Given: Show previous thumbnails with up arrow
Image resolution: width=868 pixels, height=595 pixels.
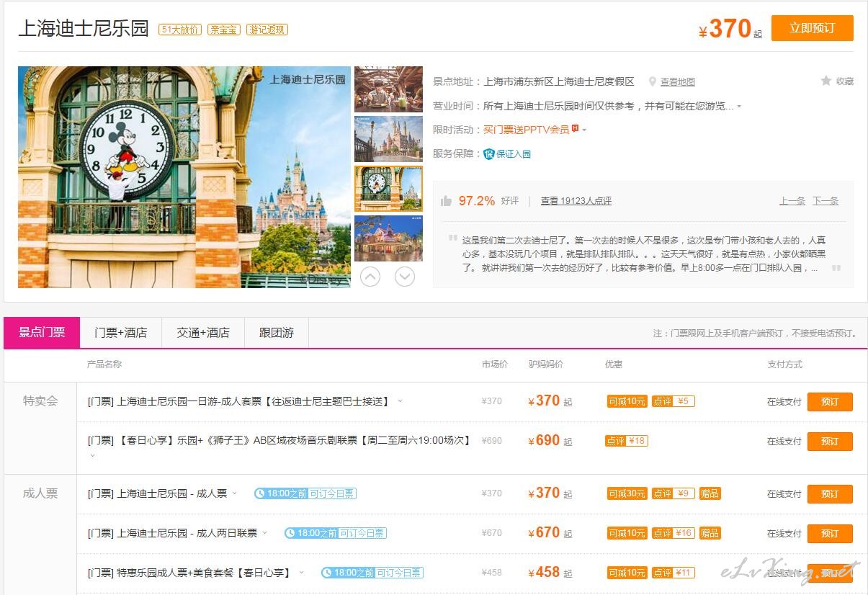Looking at the screenshot, I should (370, 277).
